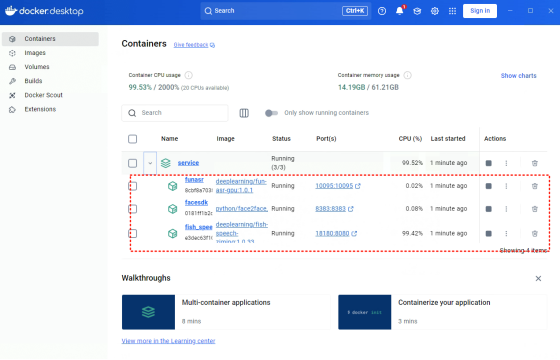Image resolution: width=560 pixels, height=360 pixels.
Task: Click the Sign in button
Action: [480, 11]
